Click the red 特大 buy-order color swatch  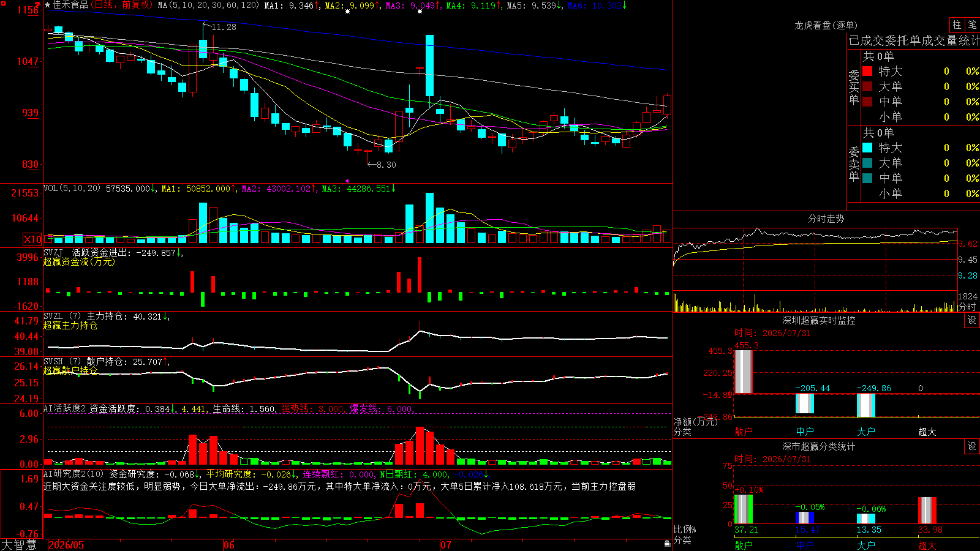(x=867, y=71)
